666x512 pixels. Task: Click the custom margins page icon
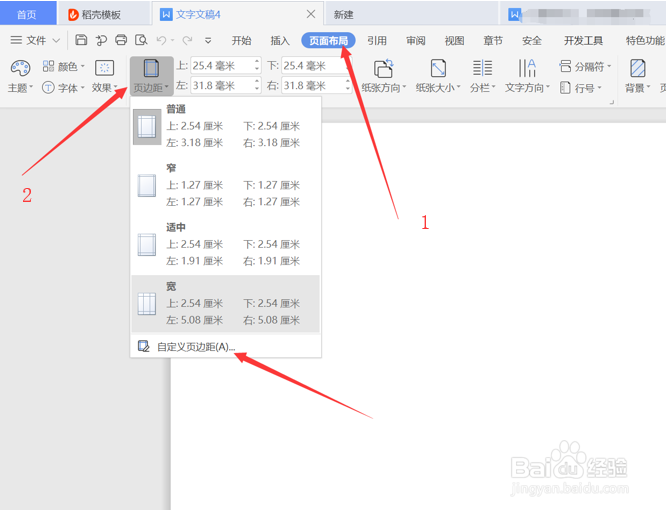(x=144, y=346)
